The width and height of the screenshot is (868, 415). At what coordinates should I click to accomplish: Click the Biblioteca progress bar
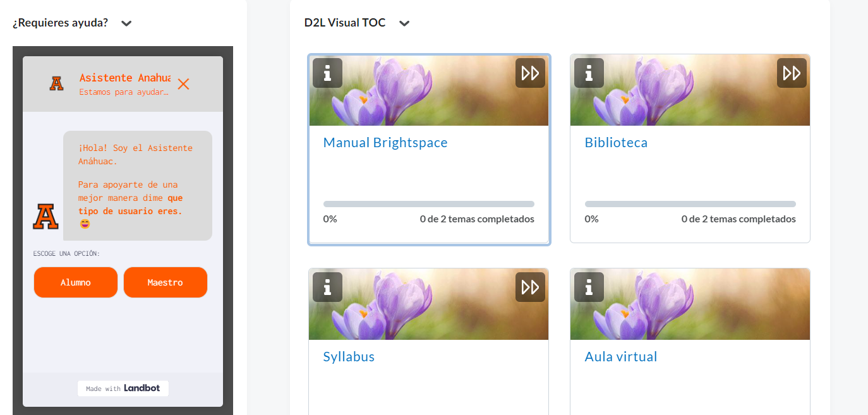click(x=690, y=204)
